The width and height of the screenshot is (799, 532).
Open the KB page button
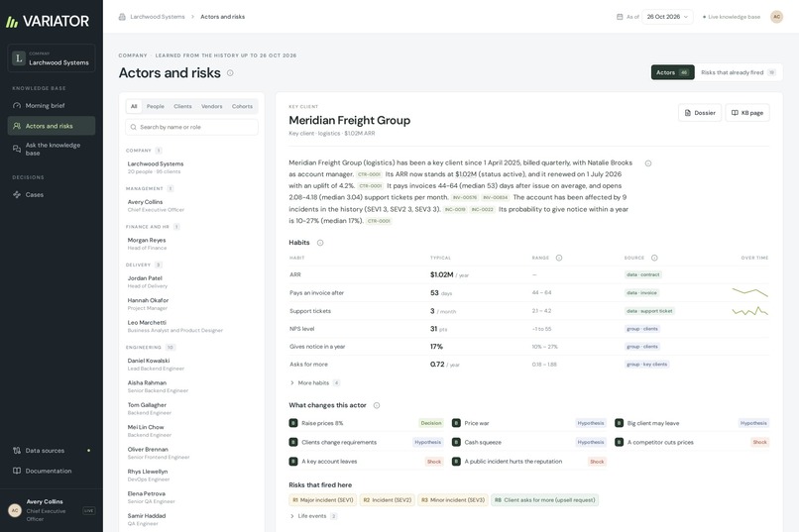[x=747, y=113]
